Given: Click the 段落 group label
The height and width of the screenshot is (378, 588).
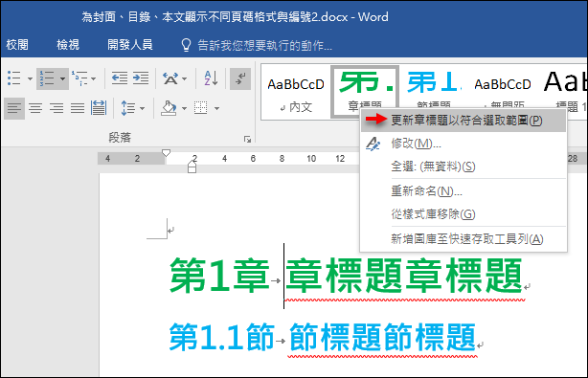Looking at the screenshot, I should click(120, 138).
